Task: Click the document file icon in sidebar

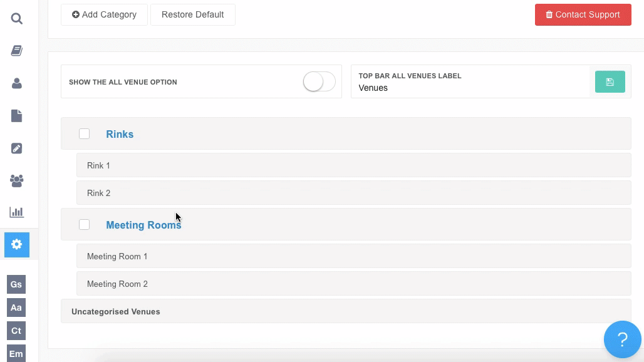Action: pyautogui.click(x=17, y=116)
